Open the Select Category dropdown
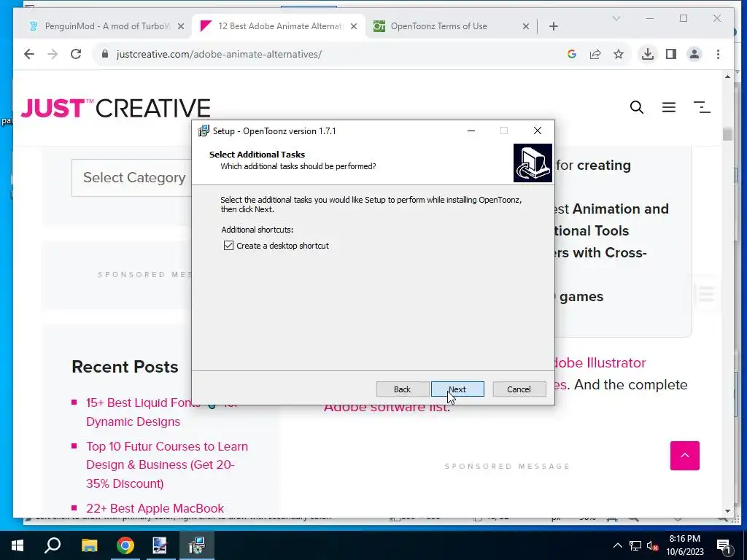Image resolution: width=747 pixels, height=560 pixels. (131, 178)
